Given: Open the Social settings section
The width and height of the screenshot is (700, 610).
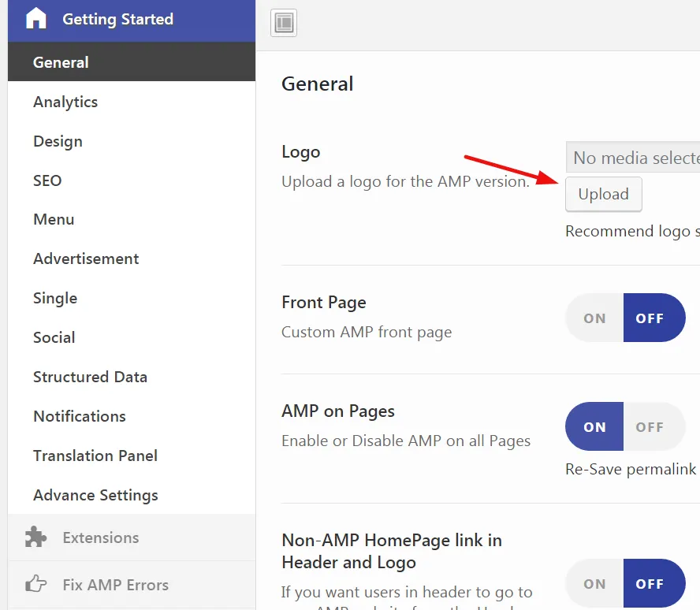Looking at the screenshot, I should (x=54, y=337).
